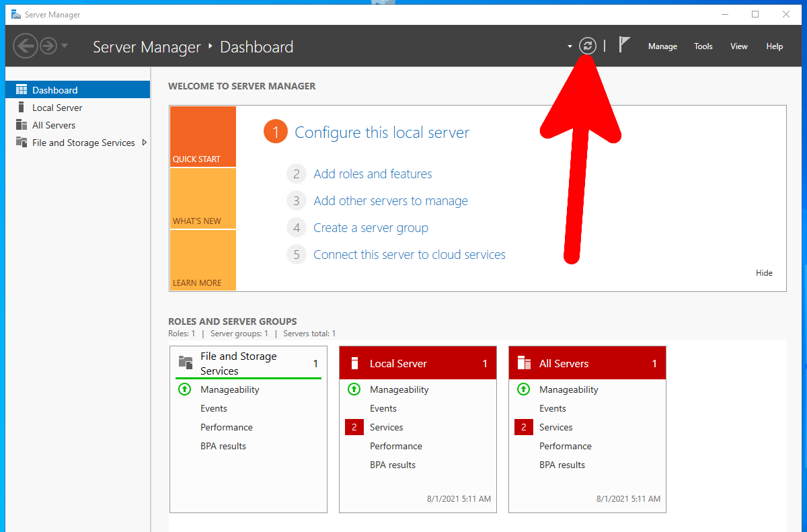The height and width of the screenshot is (532, 807).
Task: Click File and Storage Services tile icon
Action: tap(186, 363)
